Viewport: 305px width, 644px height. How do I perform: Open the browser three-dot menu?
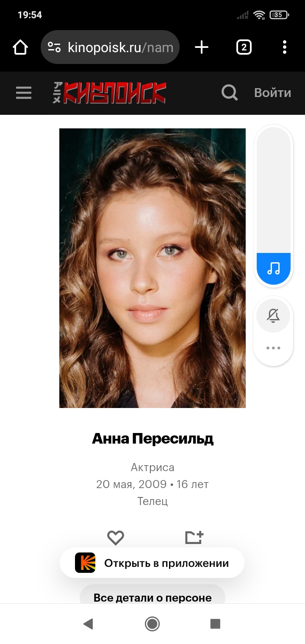pyautogui.click(x=285, y=47)
